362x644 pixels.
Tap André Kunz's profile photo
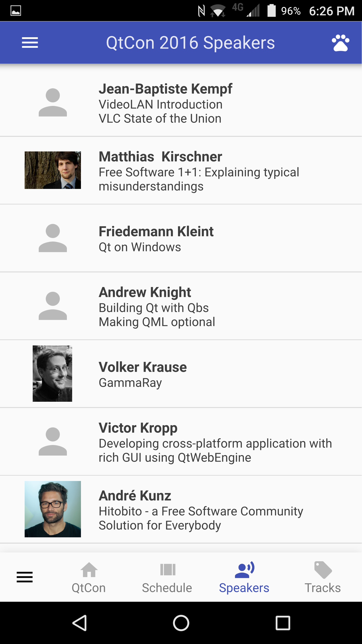pyautogui.click(x=53, y=509)
